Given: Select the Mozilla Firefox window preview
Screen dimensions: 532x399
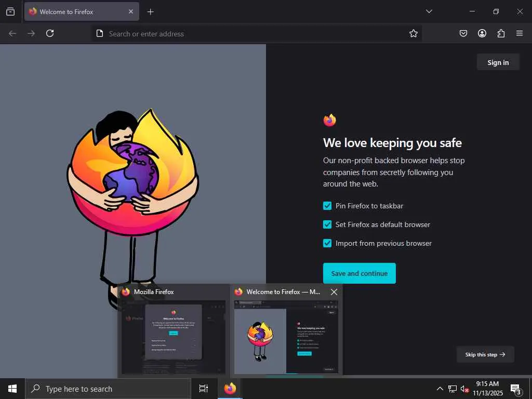Looking at the screenshot, I should coord(174,331).
